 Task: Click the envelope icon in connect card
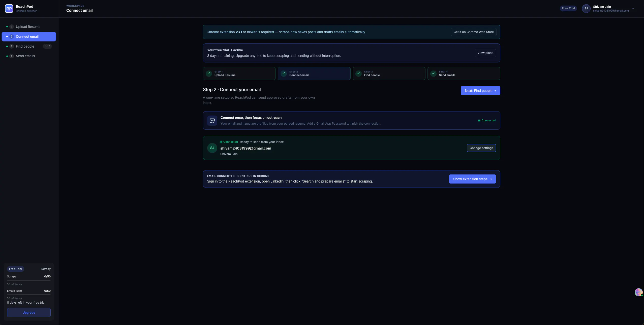click(212, 121)
